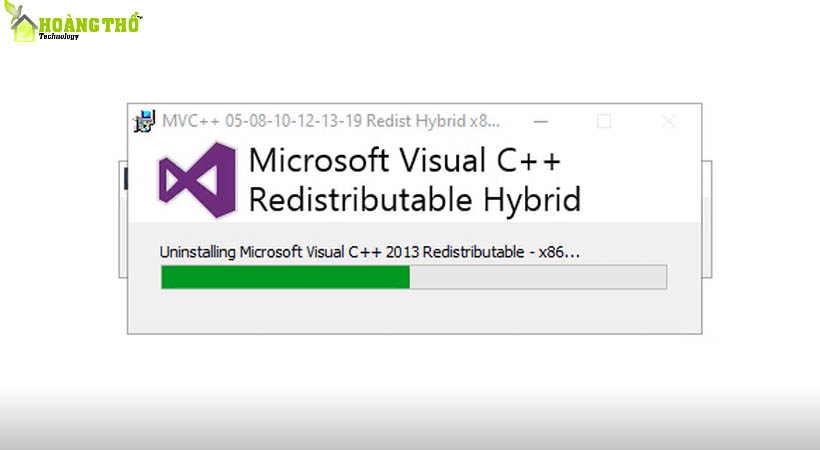This screenshot has height=450, width=820.
Task: Click the background window edge left of the installer
Action: [x=124, y=220]
